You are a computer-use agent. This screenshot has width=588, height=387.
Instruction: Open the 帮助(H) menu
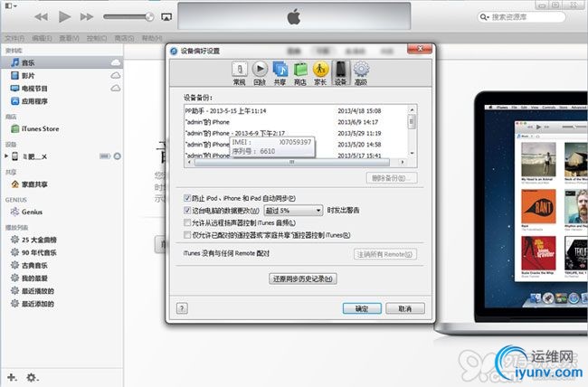(151, 38)
